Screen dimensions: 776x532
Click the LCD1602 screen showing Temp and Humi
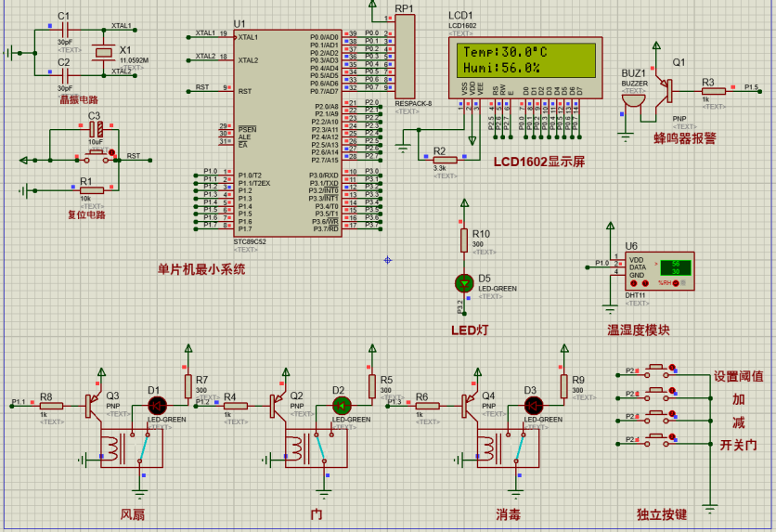(526, 59)
